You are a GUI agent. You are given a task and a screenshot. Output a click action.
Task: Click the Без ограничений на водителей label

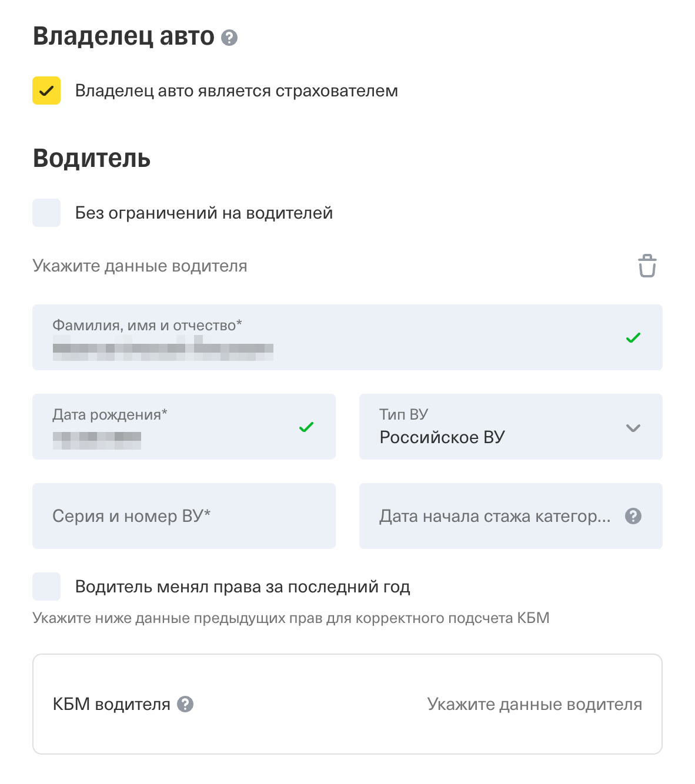(x=204, y=213)
